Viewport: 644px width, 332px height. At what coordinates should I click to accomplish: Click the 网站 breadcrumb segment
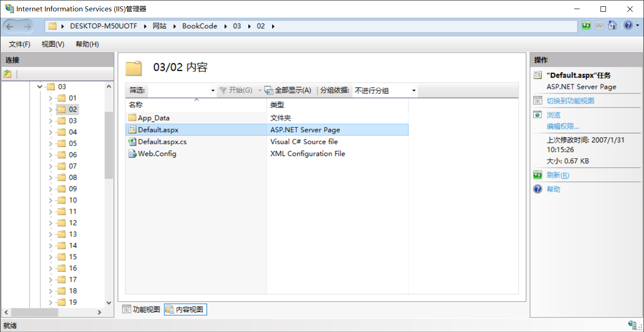click(x=159, y=26)
